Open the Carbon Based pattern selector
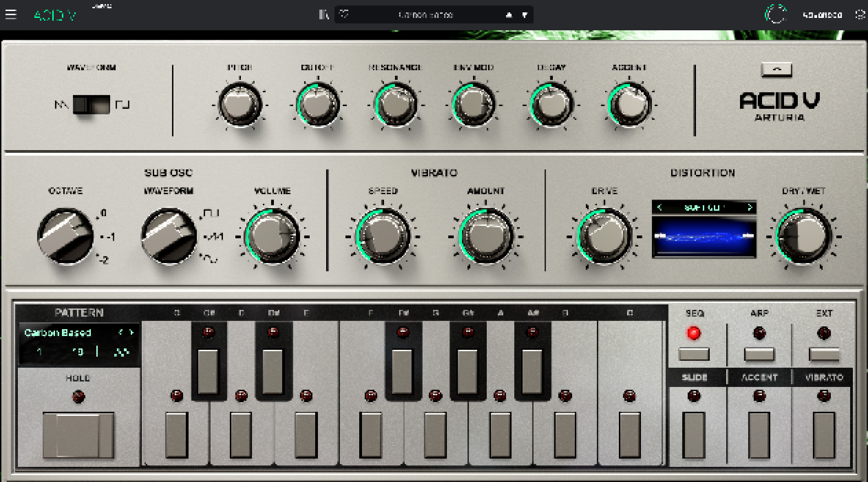 58,332
